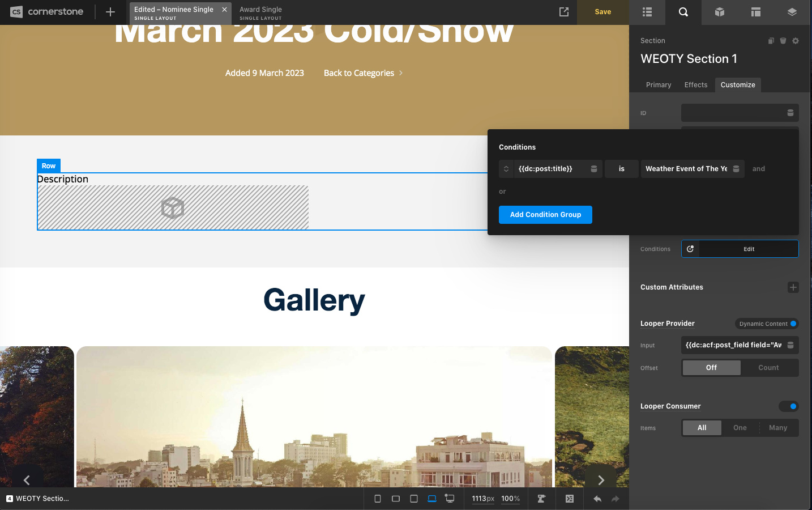The width and height of the screenshot is (812, 510).
Task: Click the search magnifier icon
Action: point(683,12)
